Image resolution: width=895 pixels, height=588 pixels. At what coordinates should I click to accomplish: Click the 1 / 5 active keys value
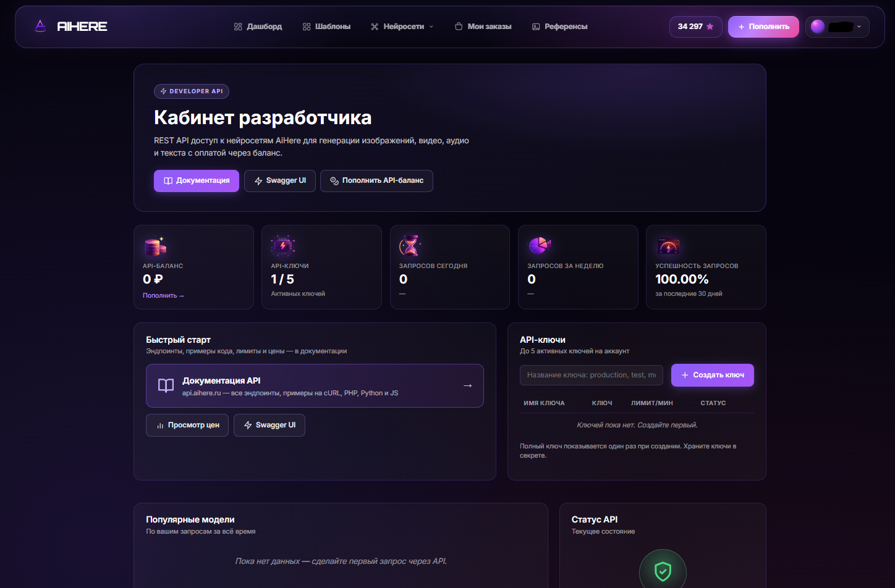tap(282, 279)
